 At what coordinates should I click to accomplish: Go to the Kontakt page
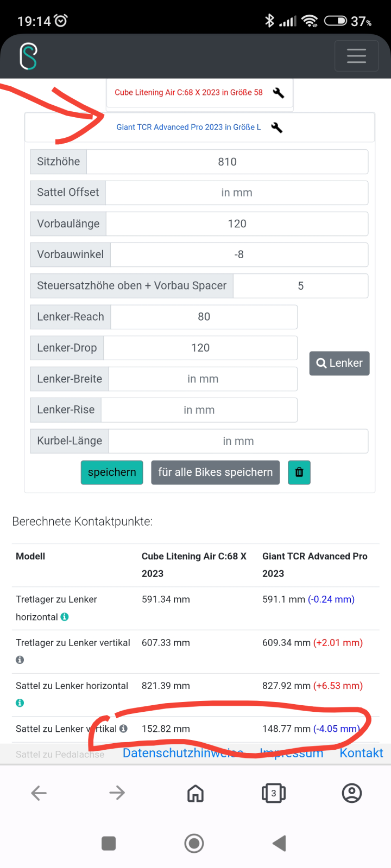tap(361, 753)
